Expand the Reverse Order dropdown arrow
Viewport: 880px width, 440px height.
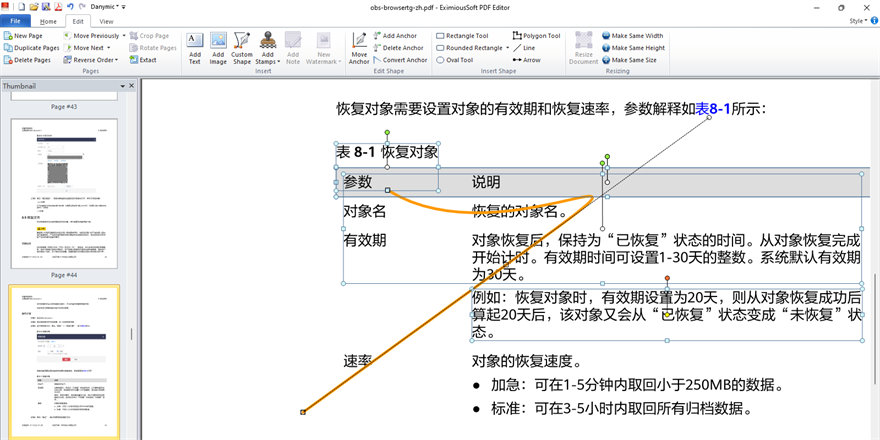point(117,60)
